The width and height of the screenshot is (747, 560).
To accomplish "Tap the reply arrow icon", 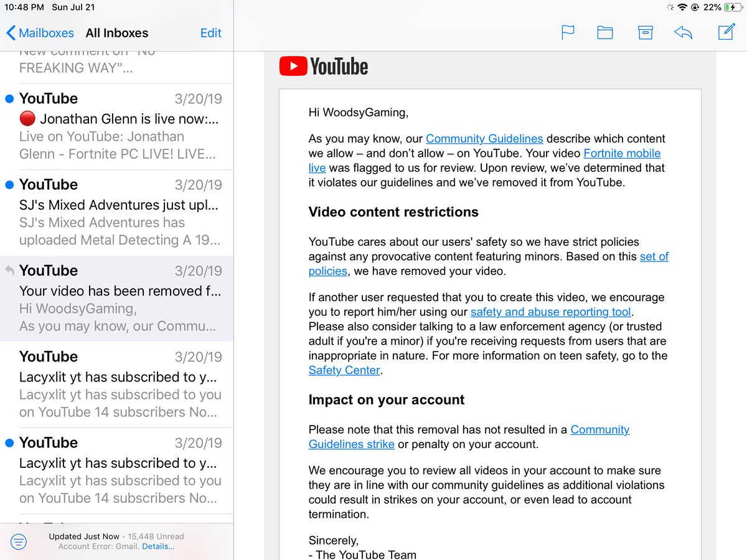I will pyautogui.click(x=684, y=32).
